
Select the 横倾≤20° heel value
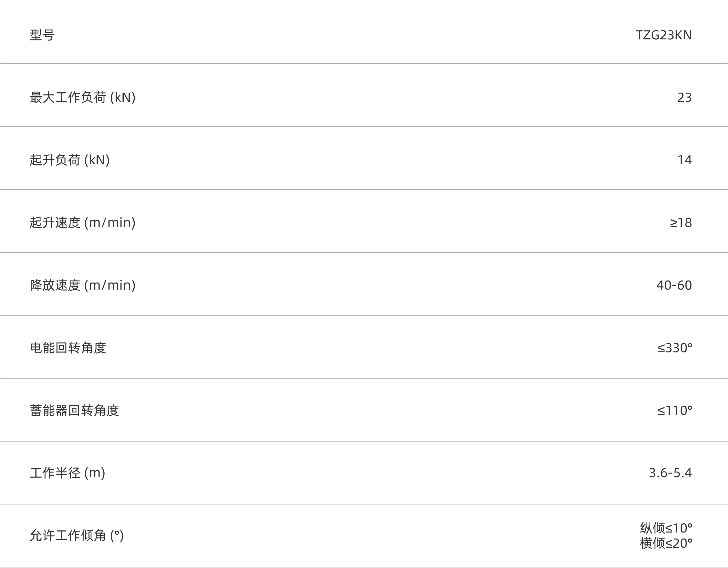(x=666, y=543)
